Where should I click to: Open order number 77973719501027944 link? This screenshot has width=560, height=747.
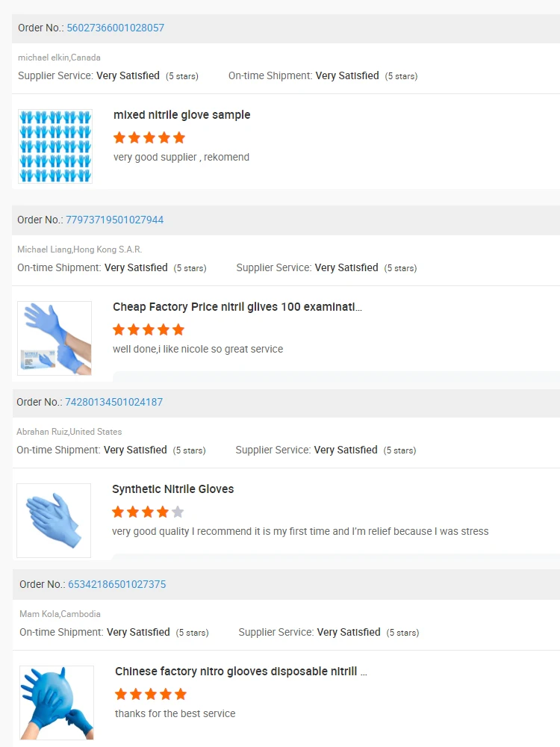[114, 220]
